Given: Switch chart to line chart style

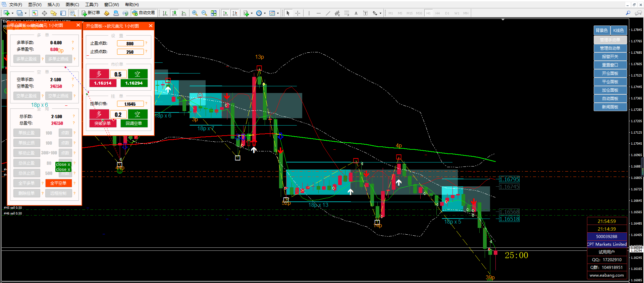Looking at the screenshot, I should click(x=184, y=13).
